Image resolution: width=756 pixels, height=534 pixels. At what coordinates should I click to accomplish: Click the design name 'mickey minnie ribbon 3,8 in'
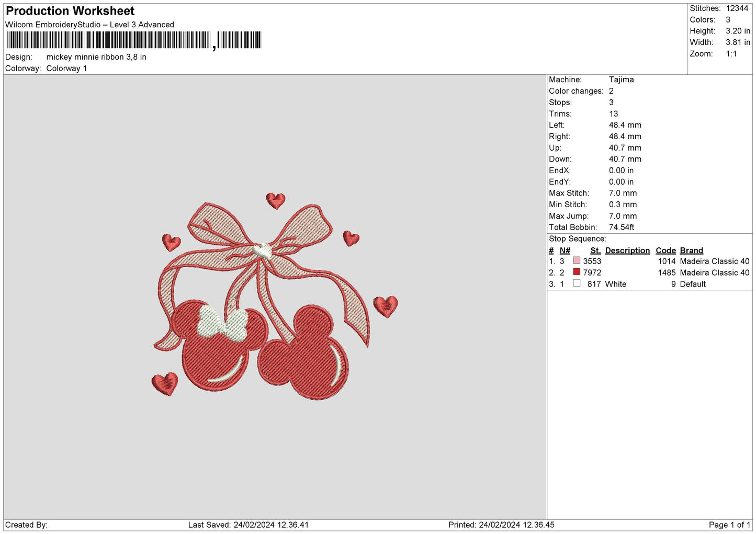point(96,57)
